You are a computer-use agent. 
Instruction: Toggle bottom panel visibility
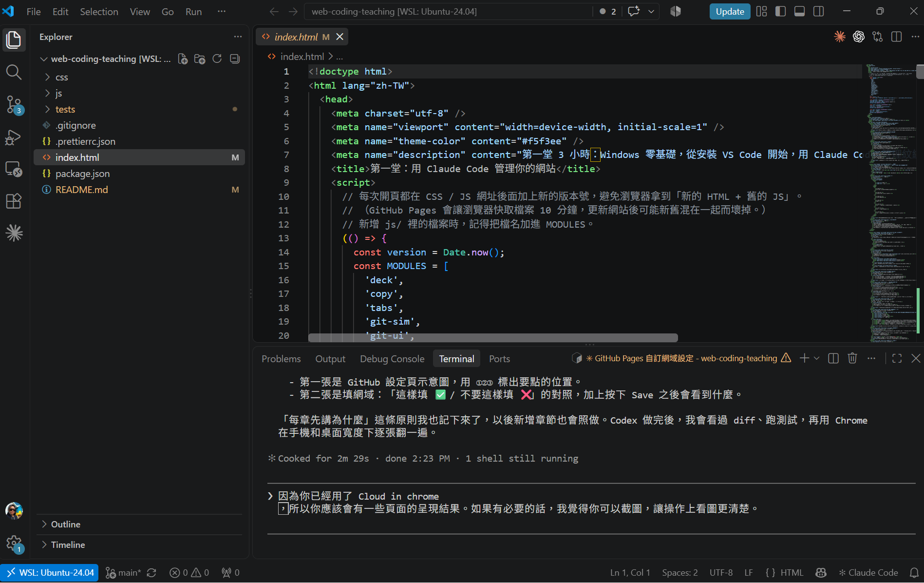[x=800, y=11]
